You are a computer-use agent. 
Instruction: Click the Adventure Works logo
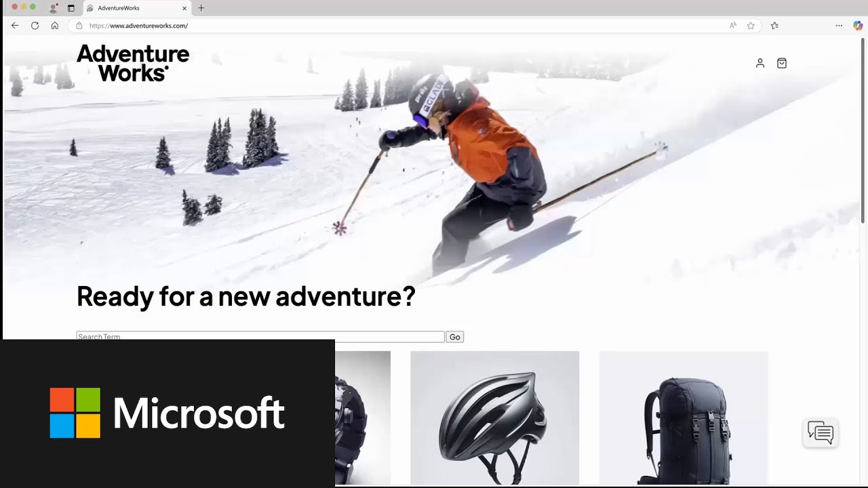point(133,63)
